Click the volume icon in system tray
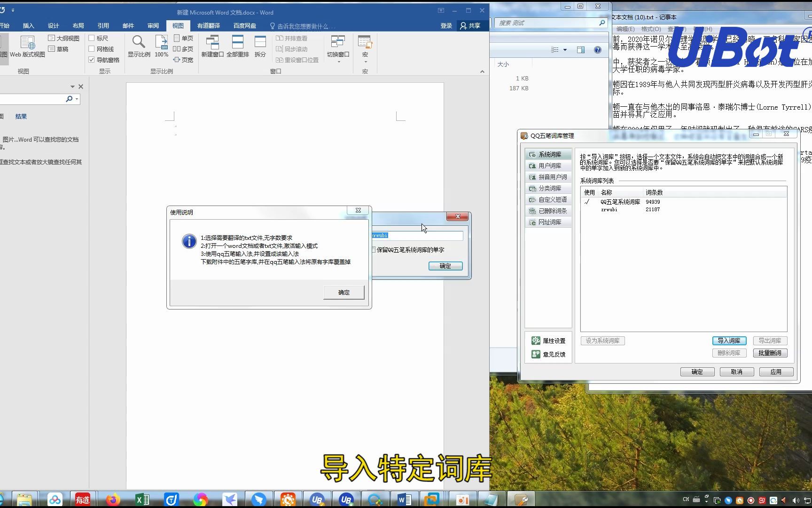 tap(795, 500)
